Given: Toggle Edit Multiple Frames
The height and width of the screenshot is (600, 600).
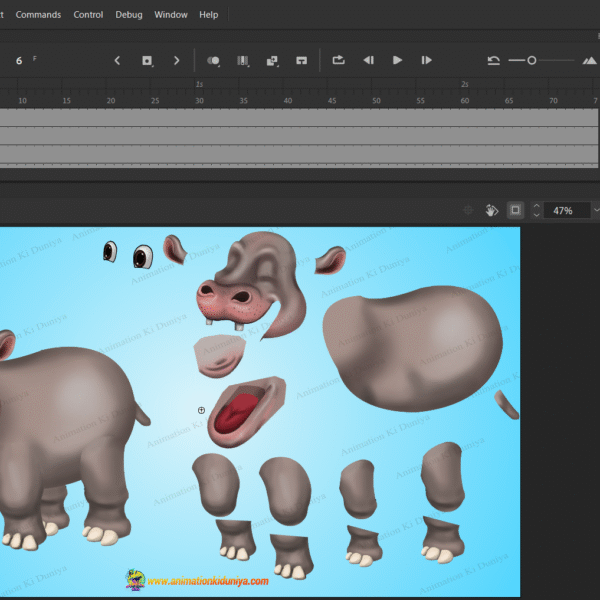Looking at the screenshot, I should pos(243,60).
